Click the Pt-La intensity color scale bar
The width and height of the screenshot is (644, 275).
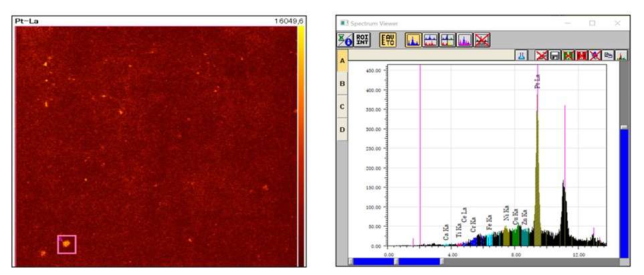(x=301, y=146)
